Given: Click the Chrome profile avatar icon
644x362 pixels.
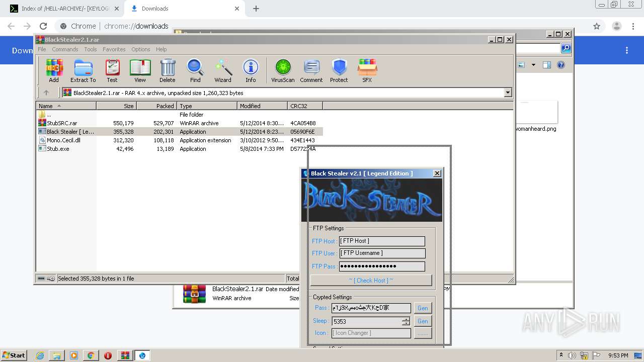Looking at the screenshot, I should point(617,26).
